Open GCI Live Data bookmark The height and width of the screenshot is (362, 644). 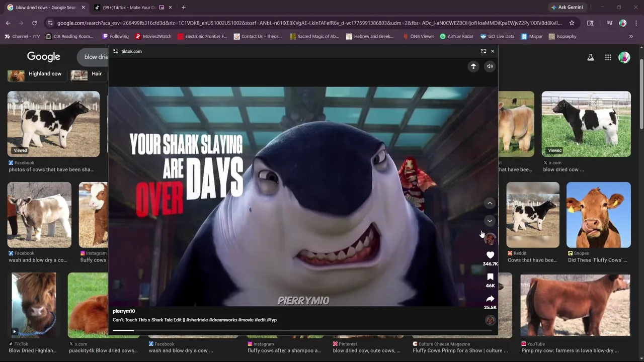coord(497,36)
